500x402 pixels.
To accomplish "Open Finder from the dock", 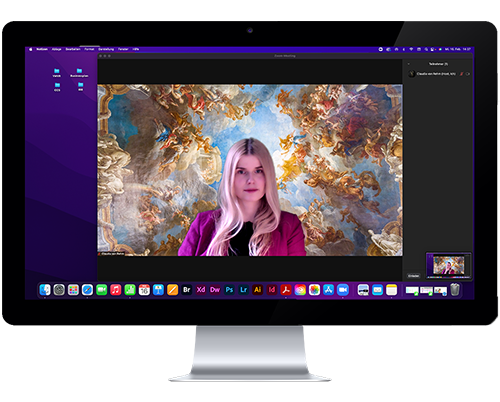I will coord(45,290).
